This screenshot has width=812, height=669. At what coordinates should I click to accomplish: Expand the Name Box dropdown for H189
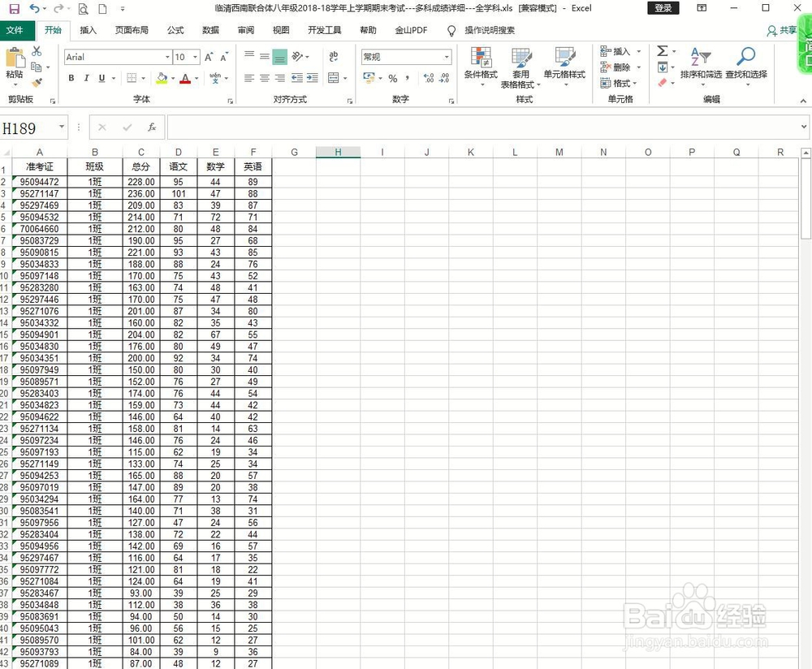[x=62, y=127]
